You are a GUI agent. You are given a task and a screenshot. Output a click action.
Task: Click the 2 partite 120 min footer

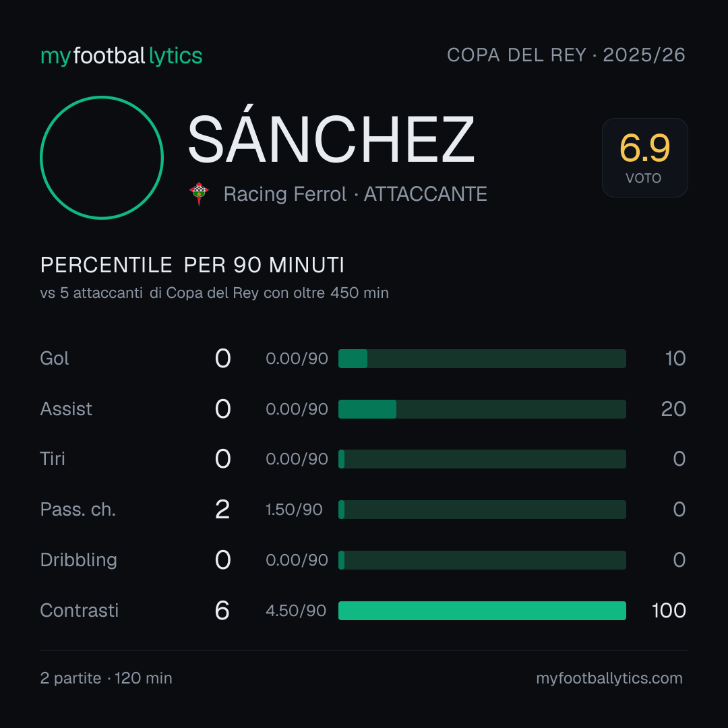[107, 678]
